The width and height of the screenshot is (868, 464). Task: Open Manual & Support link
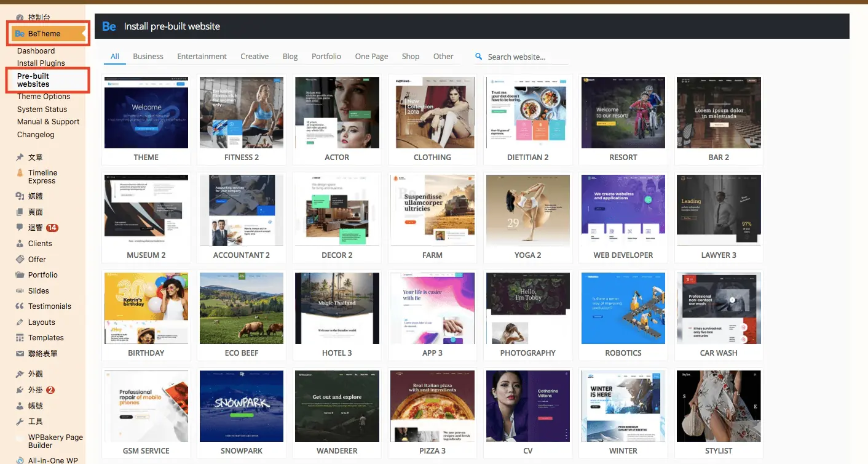[x=49, y=122]
